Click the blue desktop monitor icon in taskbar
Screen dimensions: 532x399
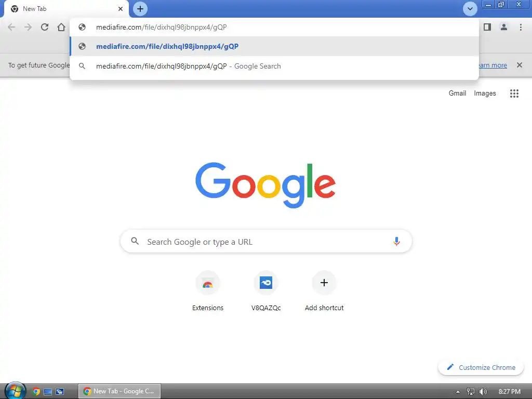48,392
